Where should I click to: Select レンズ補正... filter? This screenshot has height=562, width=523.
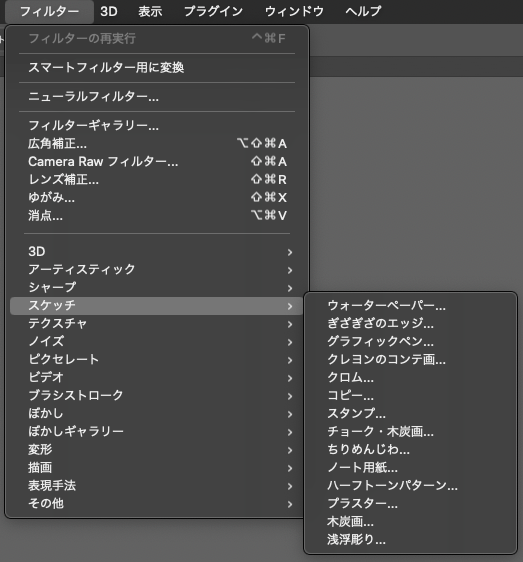click(x=157, y=179)
